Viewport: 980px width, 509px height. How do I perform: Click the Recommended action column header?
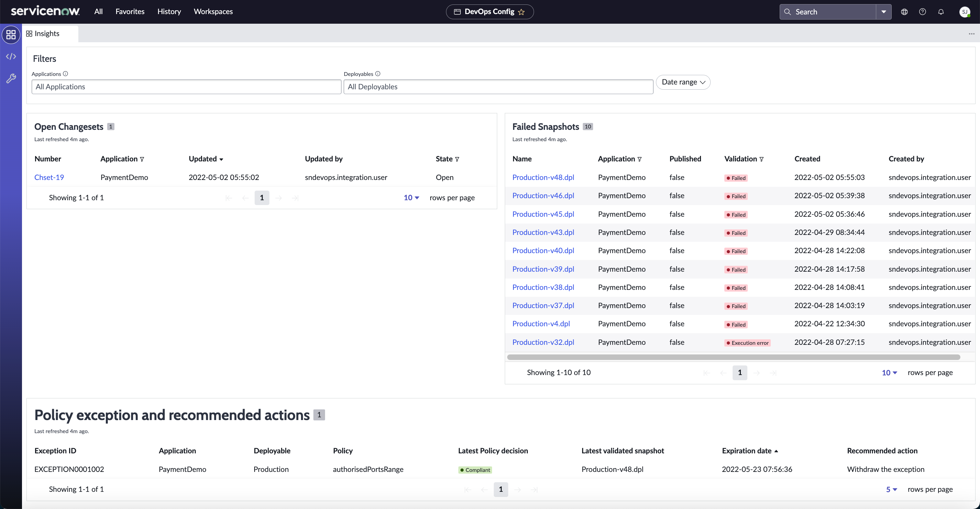[882, 451]
